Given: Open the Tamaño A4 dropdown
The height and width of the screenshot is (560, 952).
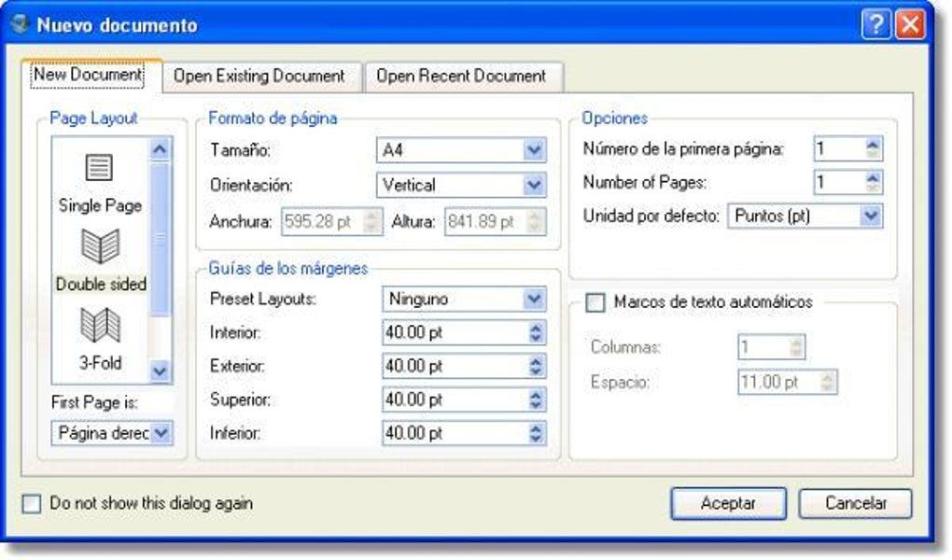Looking at the screenshot, I should click(461, 150).
